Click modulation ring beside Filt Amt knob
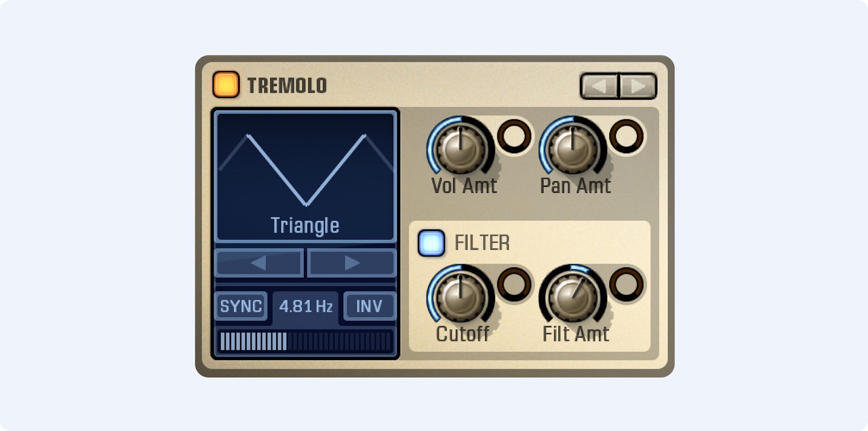The image size is (868, 431). click(x=627, y=284)
